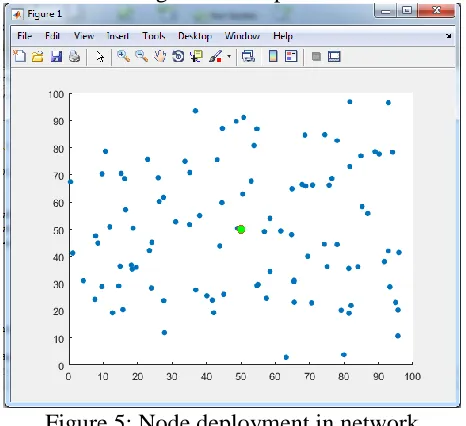This screenshot has width=466, height=426.
Task: Close the Figure 1 window
Action: click(436, 11)
